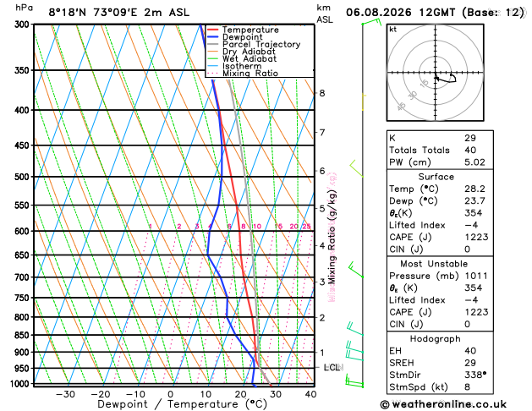Click the -30 temperature axis label
The width and height of the screenshot is (532, 411).
(x=65, y=394)
